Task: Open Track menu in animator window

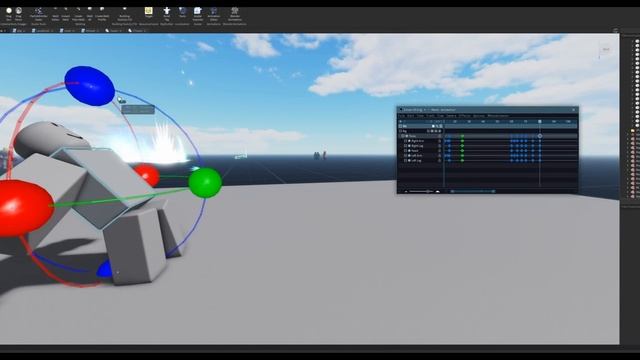Action: (430, 116)
